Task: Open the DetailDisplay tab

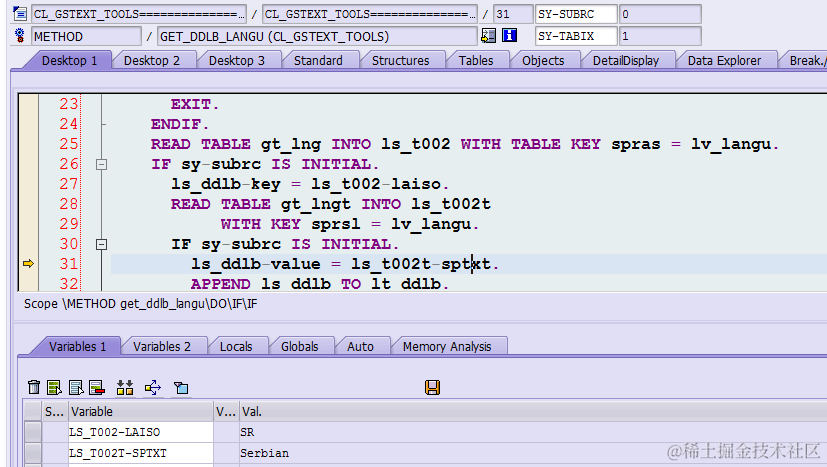Action: click(x=626, y=61)
